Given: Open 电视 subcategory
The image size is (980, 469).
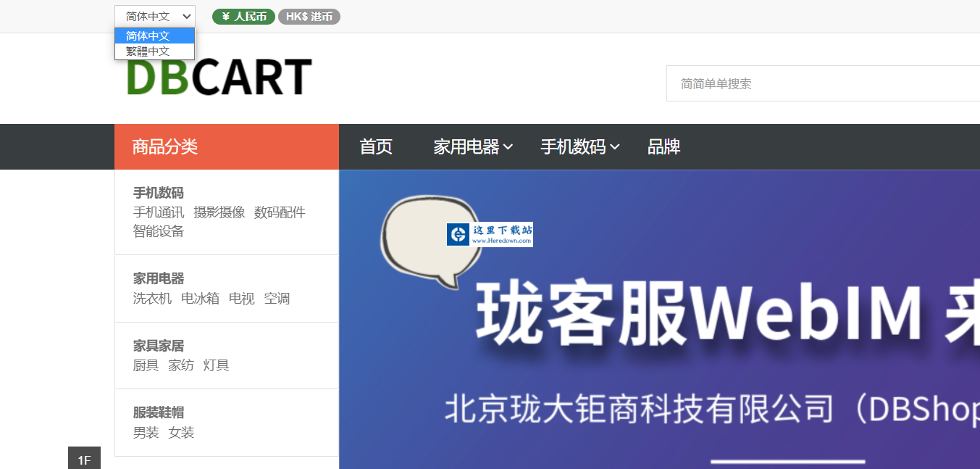Looking at the screenshot, I should click(242, 298).
